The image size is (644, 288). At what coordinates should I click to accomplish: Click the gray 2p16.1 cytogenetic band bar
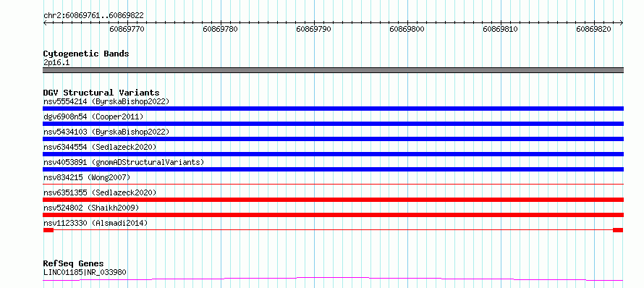point(333,70)
